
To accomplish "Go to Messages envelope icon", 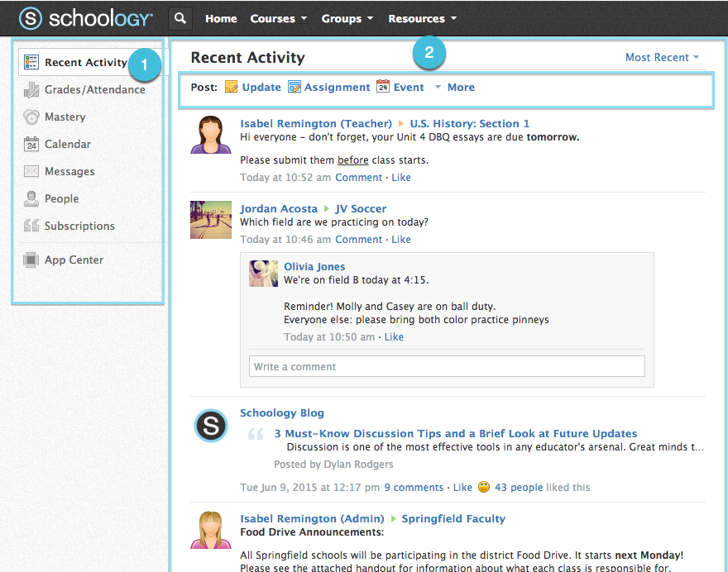I will pyautogui.click(x=31, y=172).
